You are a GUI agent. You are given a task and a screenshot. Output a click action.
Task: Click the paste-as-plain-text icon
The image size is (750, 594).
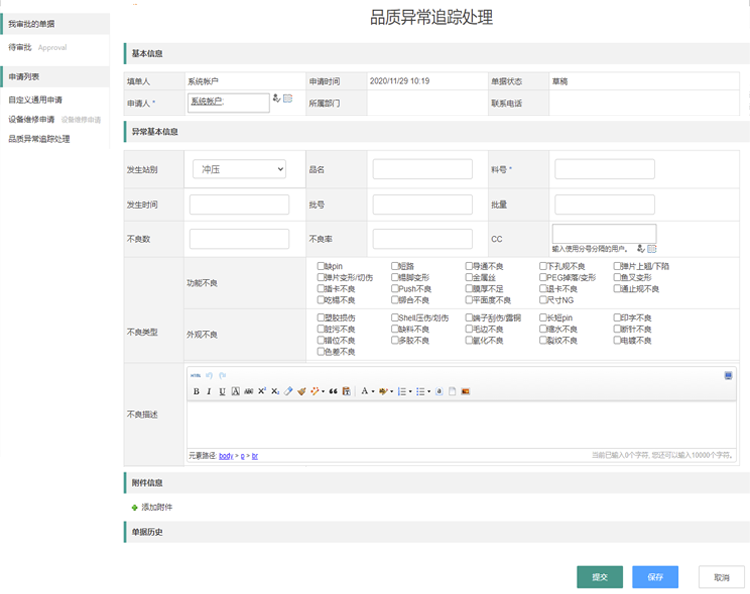346,391
